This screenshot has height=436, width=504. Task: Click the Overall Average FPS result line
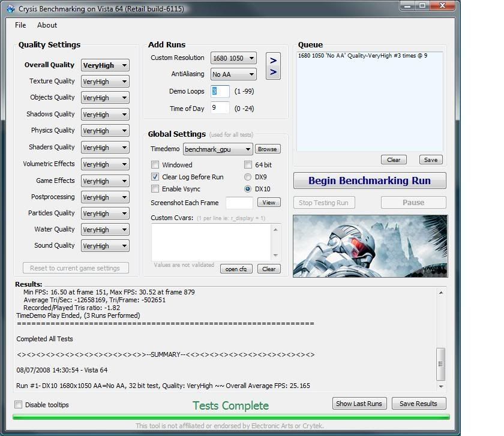pos(163,386)
